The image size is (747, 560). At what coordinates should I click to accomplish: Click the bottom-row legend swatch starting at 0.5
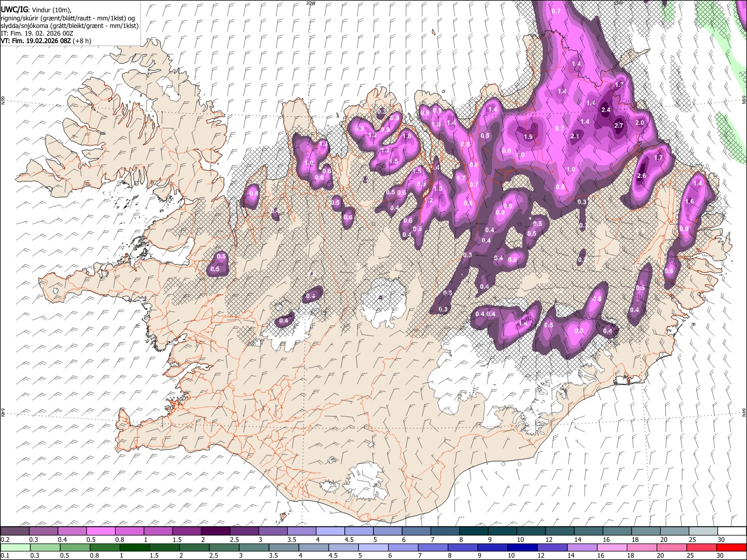point(75,547)
